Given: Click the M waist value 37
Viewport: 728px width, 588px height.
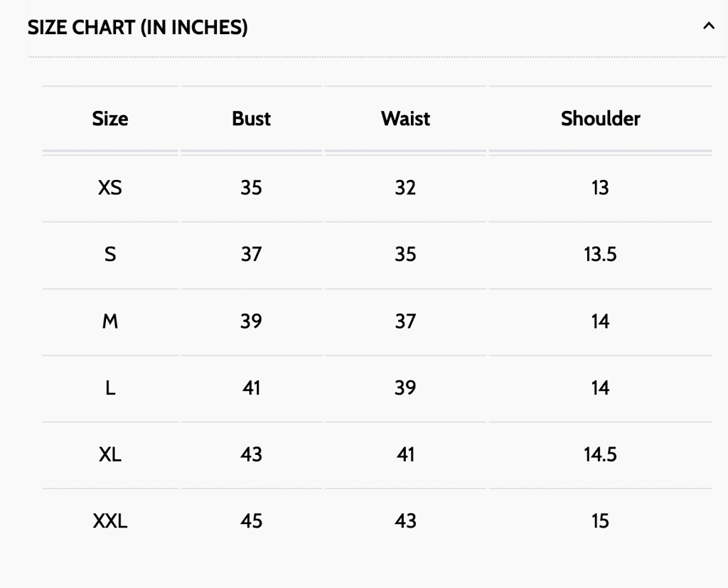Looking at the screenshot, I should click(x=405, y=321).
